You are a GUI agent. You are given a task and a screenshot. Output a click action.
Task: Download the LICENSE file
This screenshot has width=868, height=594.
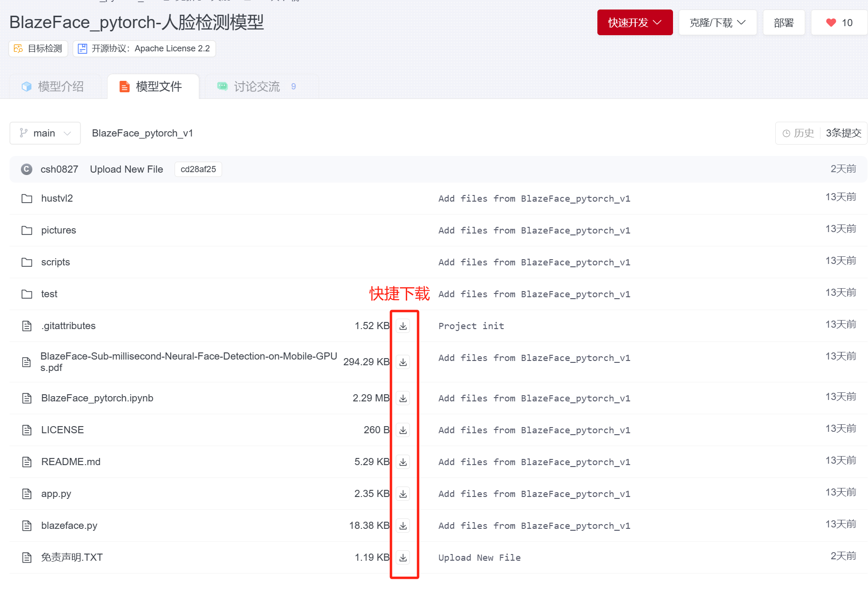click(403, 430)
